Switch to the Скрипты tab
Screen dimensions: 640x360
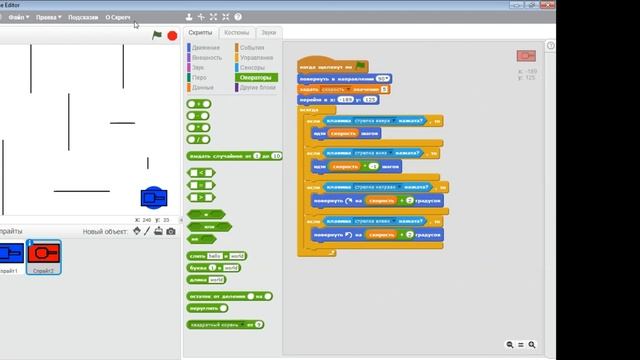coord(200,32)
